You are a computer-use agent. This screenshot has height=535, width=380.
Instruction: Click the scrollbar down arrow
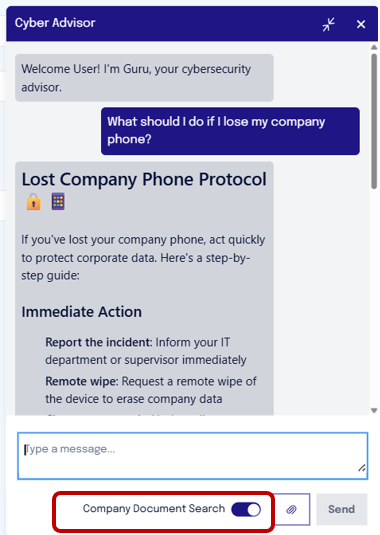point(374,410)
